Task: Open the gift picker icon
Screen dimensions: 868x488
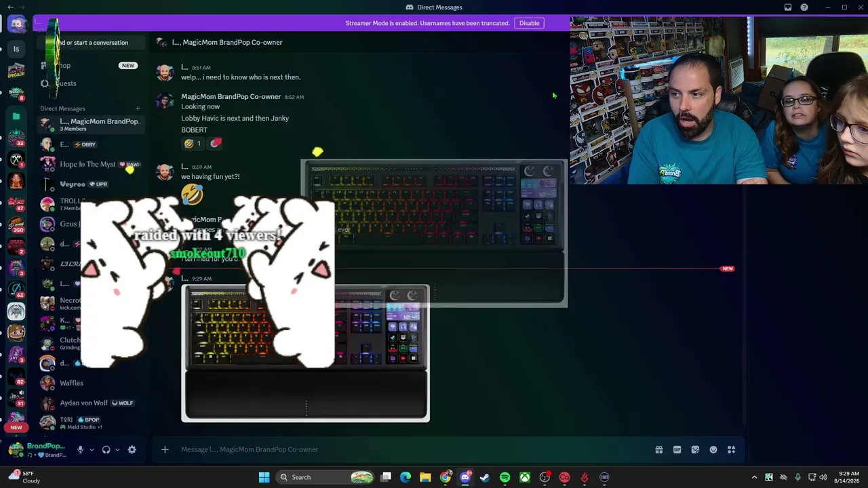Action: click(x=658, y=449)
